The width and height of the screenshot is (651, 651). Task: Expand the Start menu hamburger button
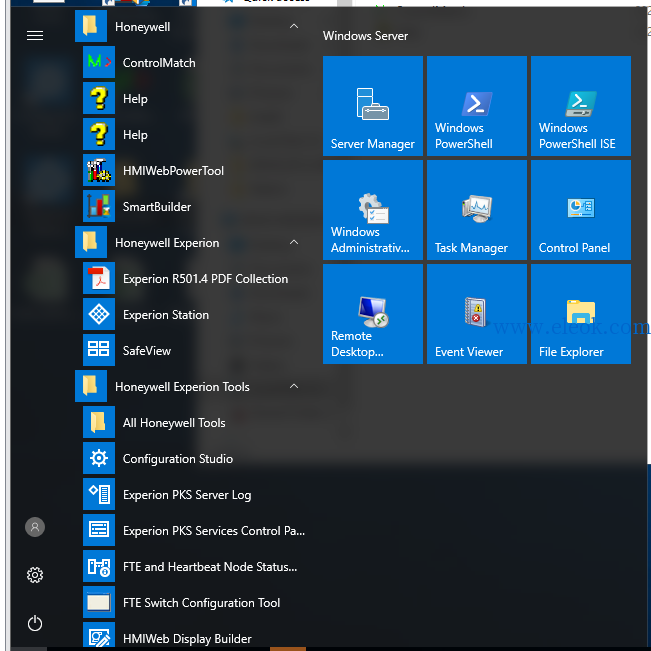[35, 36]
